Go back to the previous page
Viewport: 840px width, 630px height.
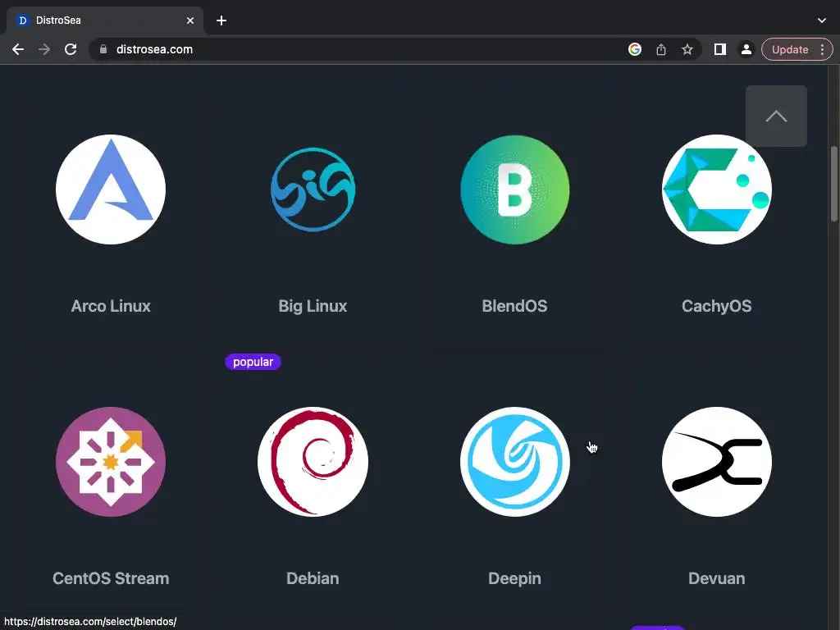(18, 49)
